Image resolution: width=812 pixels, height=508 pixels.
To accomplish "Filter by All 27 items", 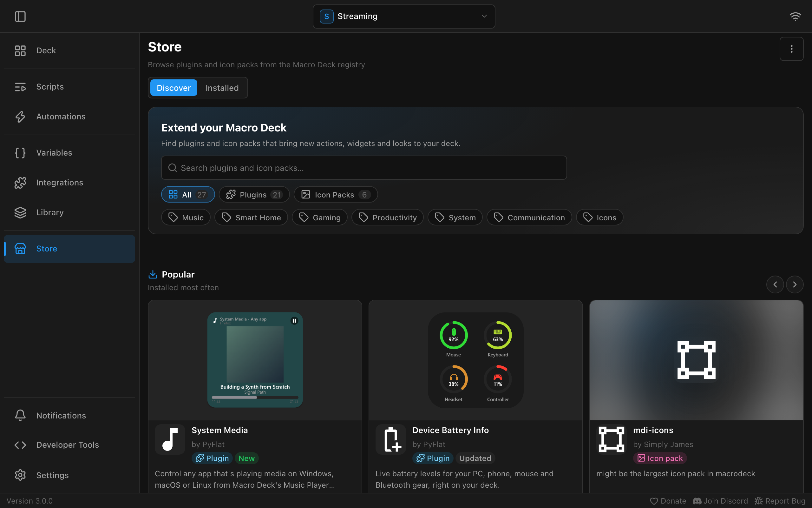I will click(188, 195).
